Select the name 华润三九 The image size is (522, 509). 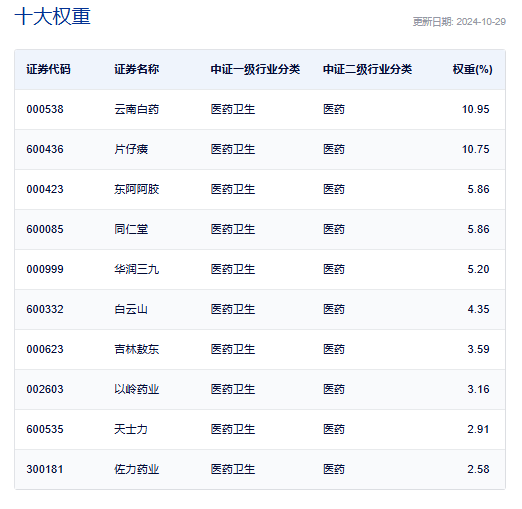(137, 269)
